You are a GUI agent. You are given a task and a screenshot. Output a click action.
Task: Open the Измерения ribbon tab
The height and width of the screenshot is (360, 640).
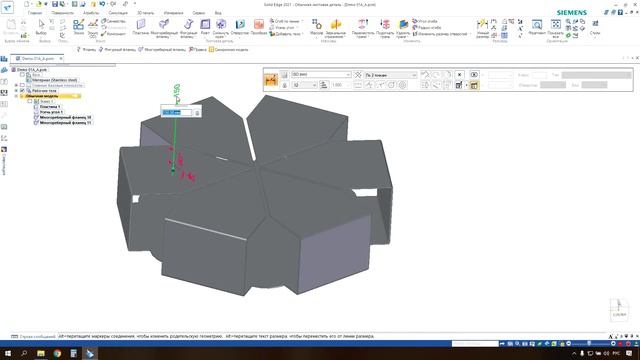tap(173, 13)
